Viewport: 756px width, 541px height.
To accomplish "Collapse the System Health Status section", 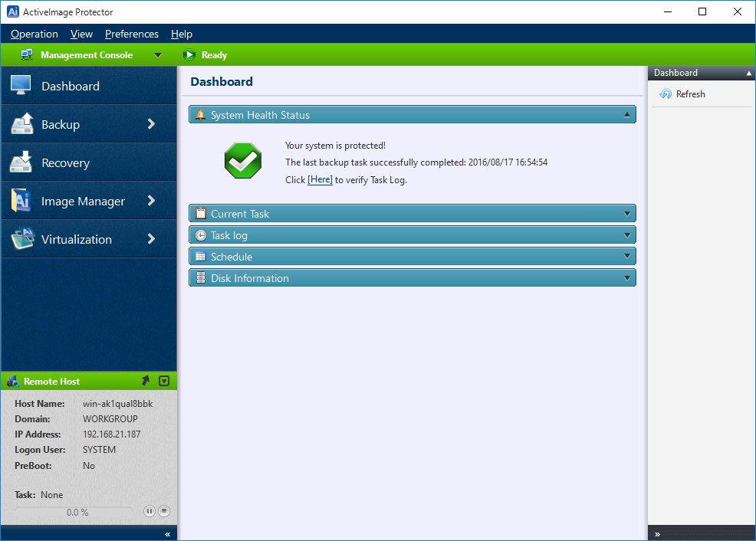I will point(626,115).
